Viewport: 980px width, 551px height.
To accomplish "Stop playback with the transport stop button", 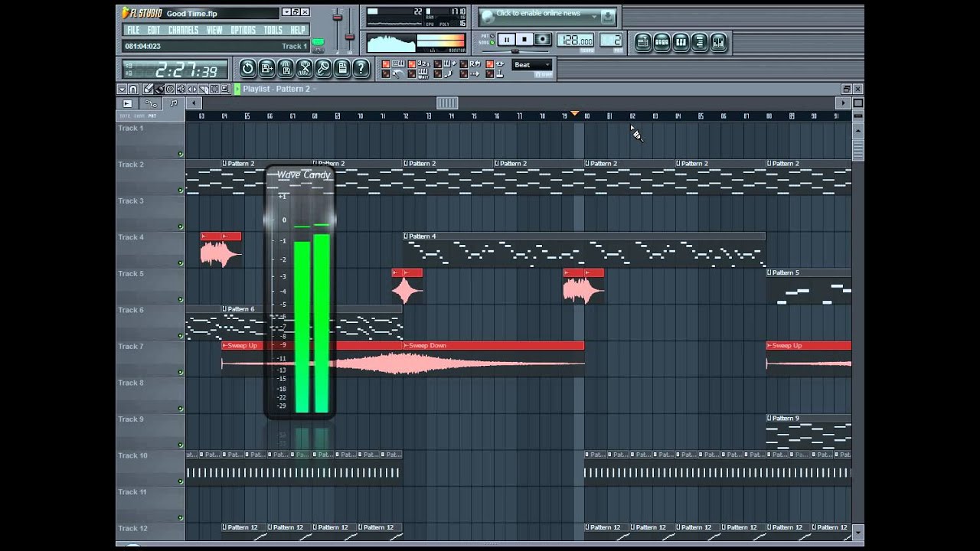I will (x=524, y=39).
